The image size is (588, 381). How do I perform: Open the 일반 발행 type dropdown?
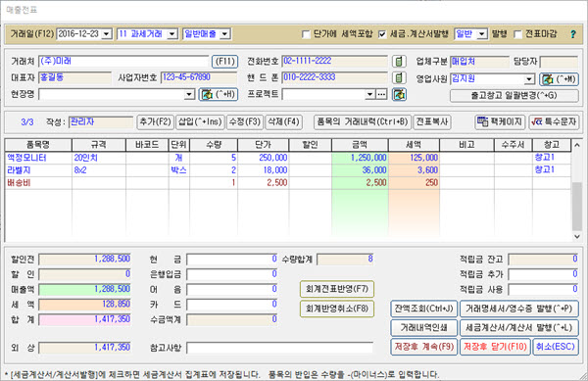(482, 34)
